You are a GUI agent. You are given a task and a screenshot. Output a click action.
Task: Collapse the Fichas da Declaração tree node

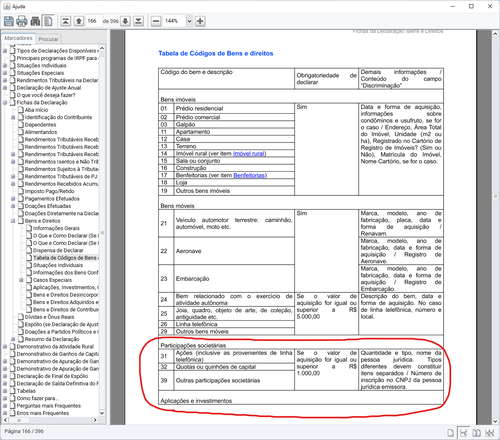point(5,103)
